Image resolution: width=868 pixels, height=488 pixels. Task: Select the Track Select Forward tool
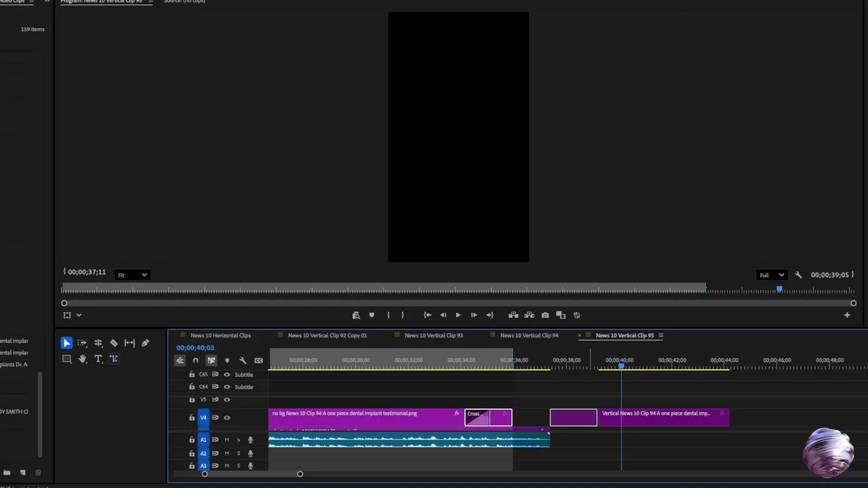point(82,343)
